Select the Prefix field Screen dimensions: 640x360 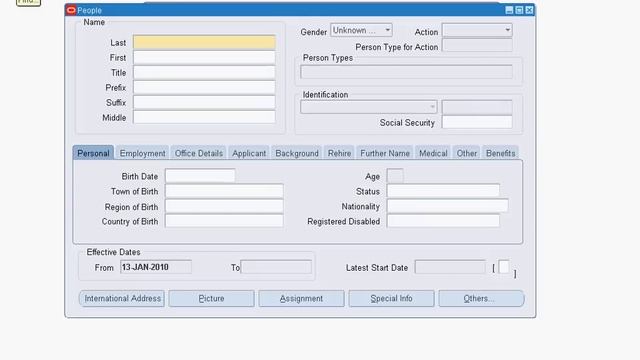coord(204,87)
